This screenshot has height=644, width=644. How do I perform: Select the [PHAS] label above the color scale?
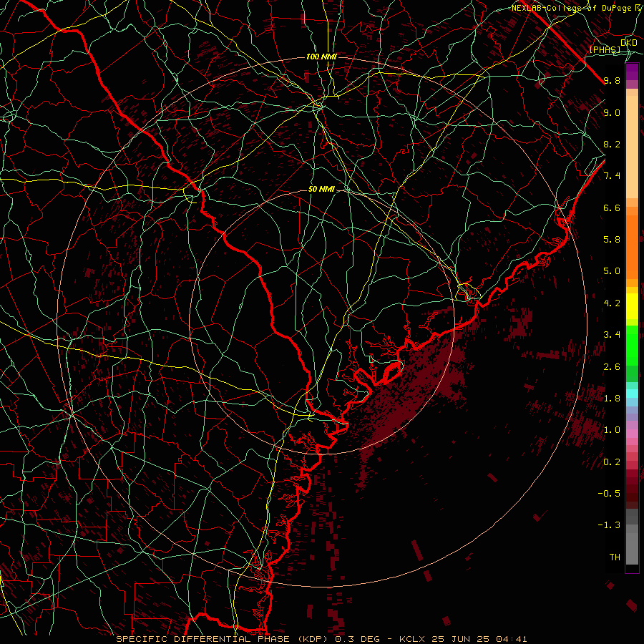(x=605, y=49)
